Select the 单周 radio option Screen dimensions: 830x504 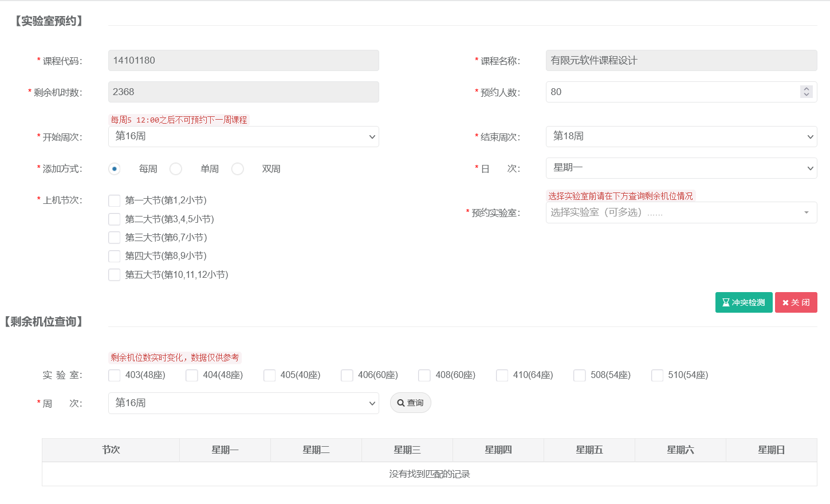176,169
